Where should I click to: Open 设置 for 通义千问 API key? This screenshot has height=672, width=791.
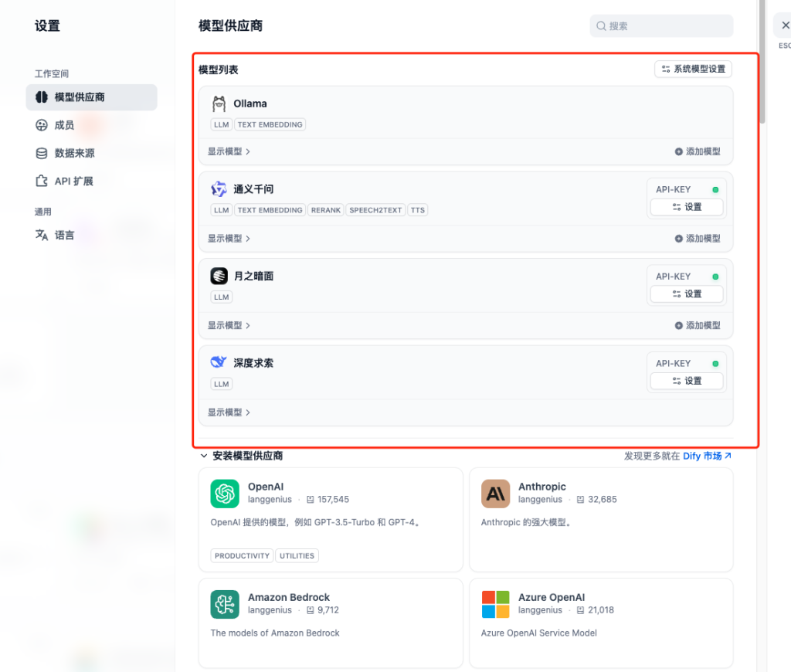687,207
